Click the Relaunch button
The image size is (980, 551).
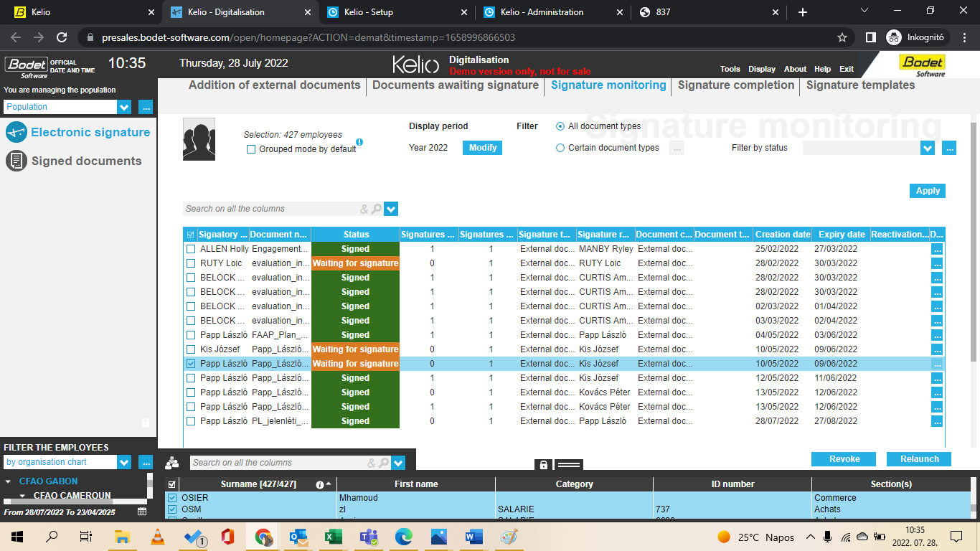919,459
